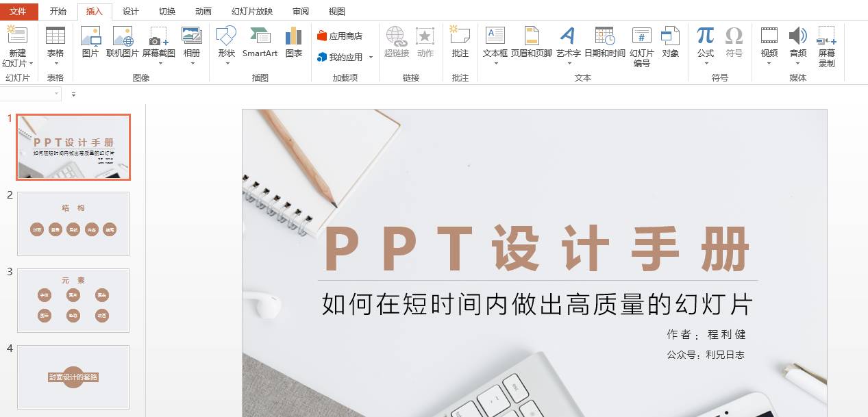Expand the 文本框 dropdown arrow
868x417 pixels.
point(495,64)
